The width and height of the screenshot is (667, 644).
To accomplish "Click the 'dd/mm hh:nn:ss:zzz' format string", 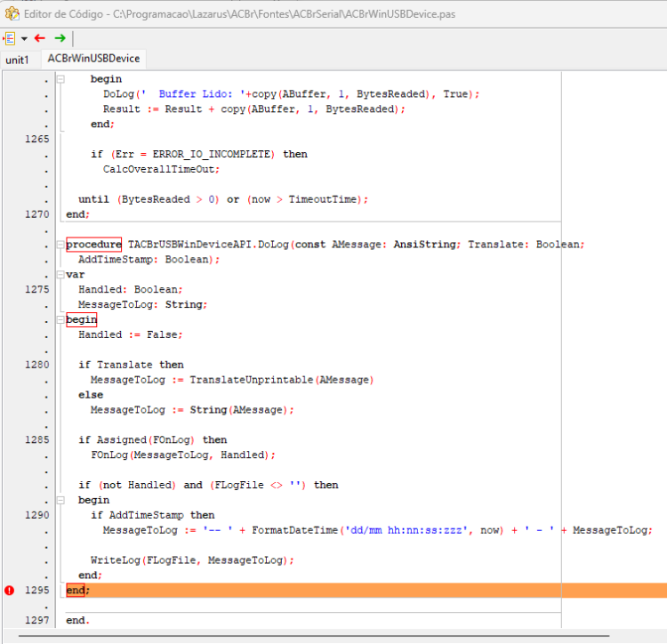I will click(x=406, y=530).
